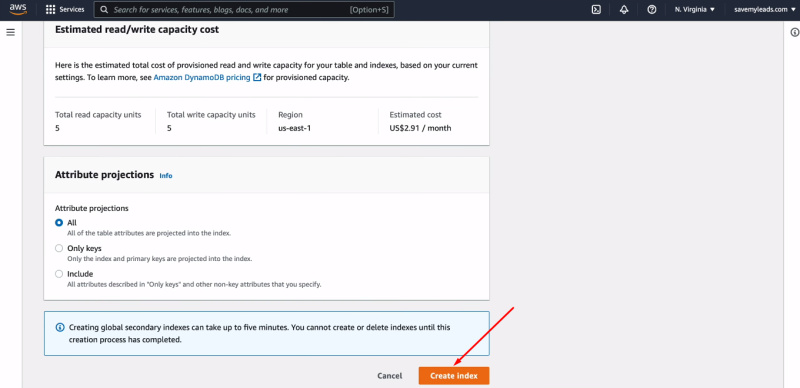Click the Estimated read/write capacity cost heading
800x388 pixels.
point(137,30)
